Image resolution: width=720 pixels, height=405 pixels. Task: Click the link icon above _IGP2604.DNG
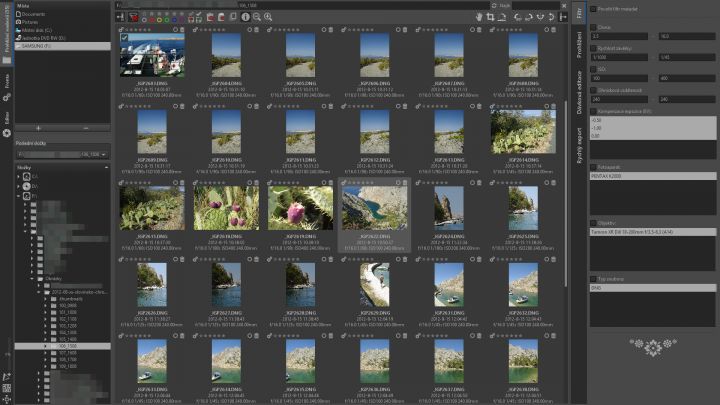(196, 30)
